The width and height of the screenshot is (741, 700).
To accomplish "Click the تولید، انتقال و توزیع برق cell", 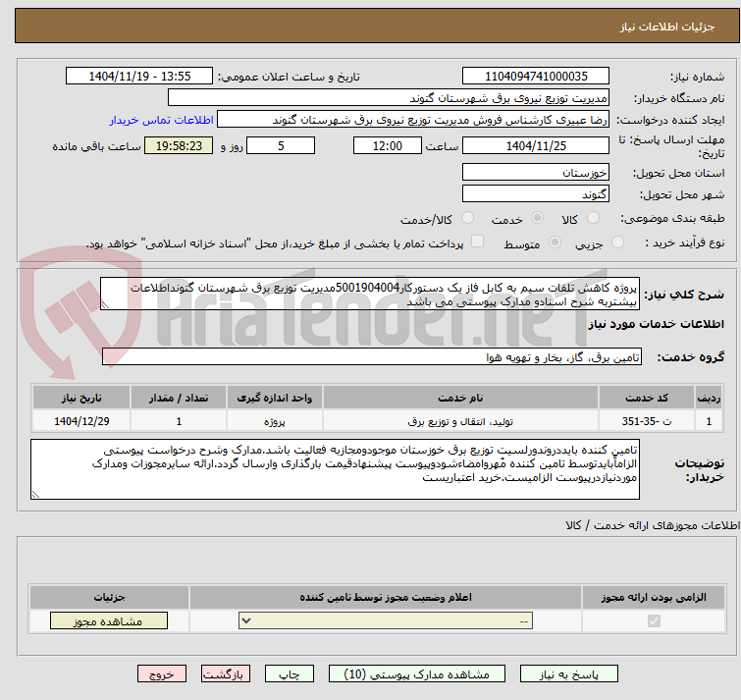I will click(x=460, y=421).
